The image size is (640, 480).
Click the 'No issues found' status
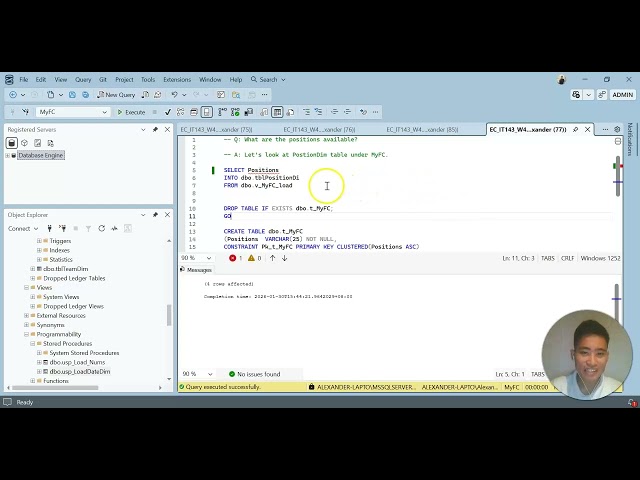click(255, 374)
